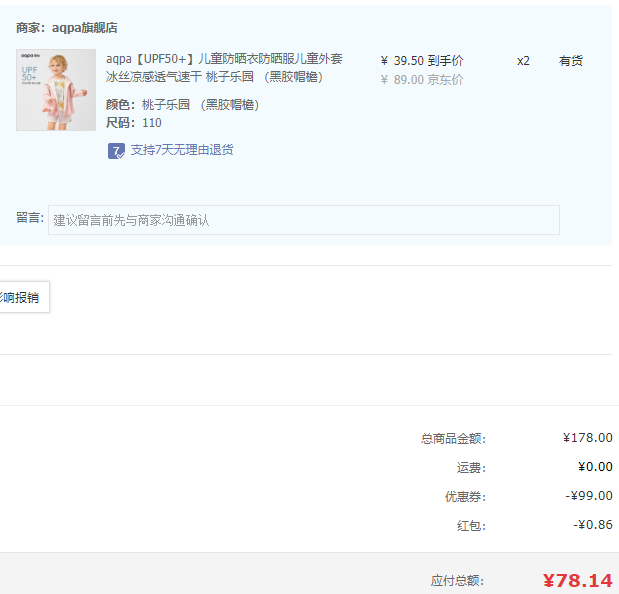
Task: Select the merchant name aqpa旗舰店
Action: point(84,28)
